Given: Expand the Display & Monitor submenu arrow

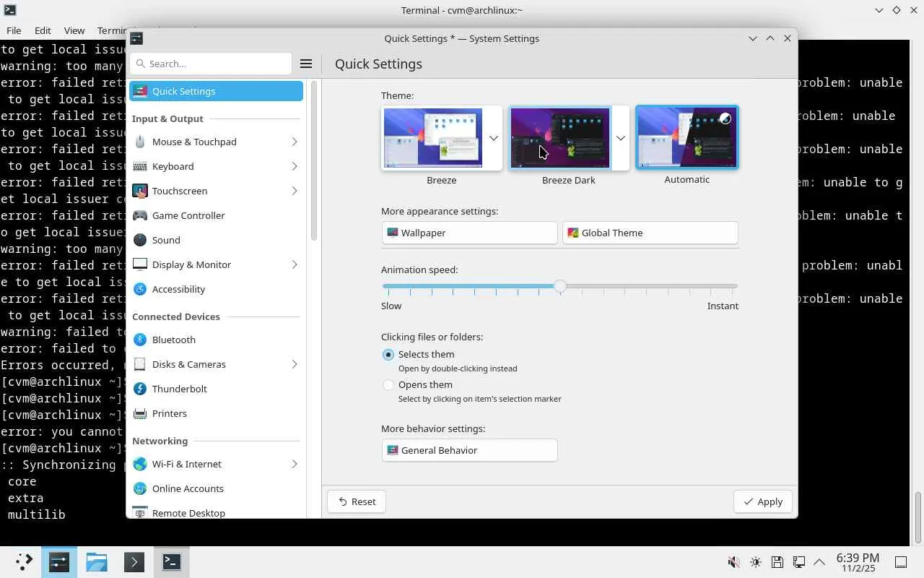Looking at the screenshot, I should pyautogui.click(x=295, y=264).
